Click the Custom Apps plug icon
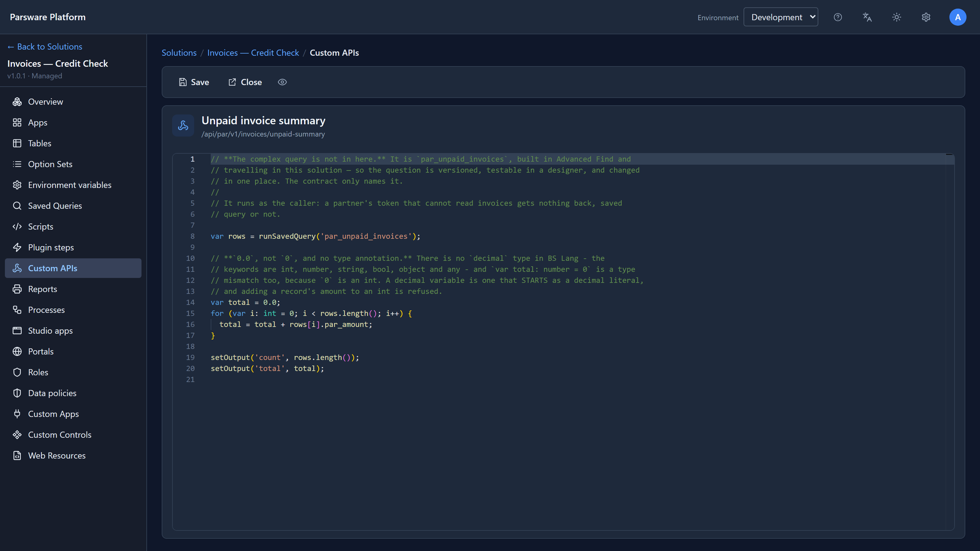This screenshot has height=551, width=980. 17,414
